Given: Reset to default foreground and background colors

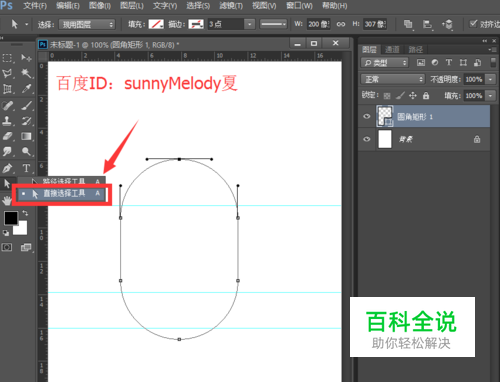Looking at the screenshot, I should [x=6, y=233].
